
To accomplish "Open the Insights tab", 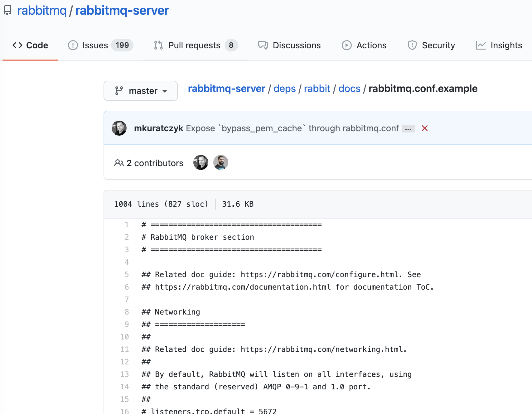I will [x=499, y=46].
